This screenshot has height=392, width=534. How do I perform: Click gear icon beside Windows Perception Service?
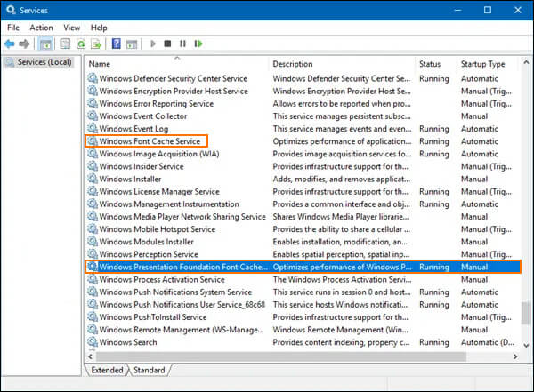tap(93, 254)
